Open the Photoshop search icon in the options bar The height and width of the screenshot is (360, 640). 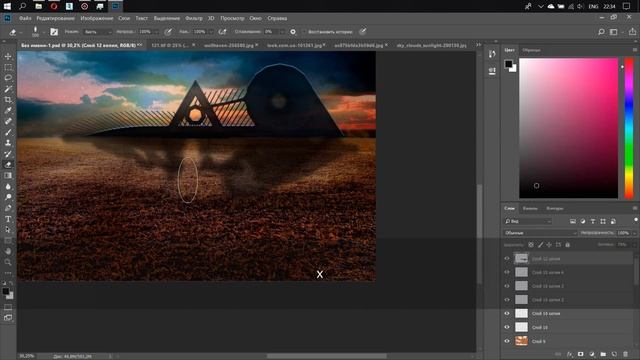(x=601, y=32)
